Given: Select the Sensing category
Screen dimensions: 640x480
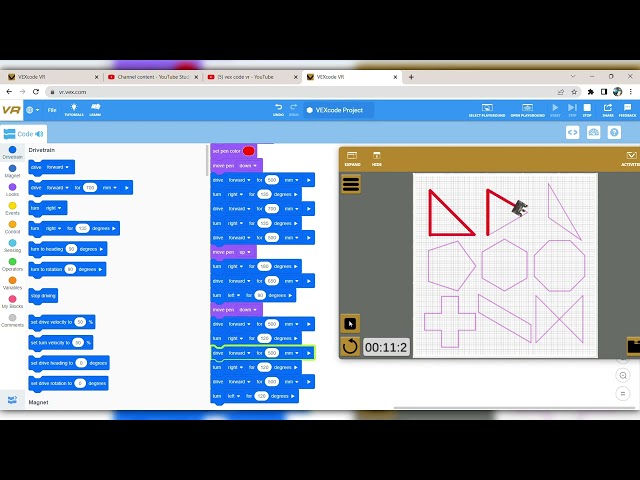Looking at the screenshot, I should tap(12, 246).
